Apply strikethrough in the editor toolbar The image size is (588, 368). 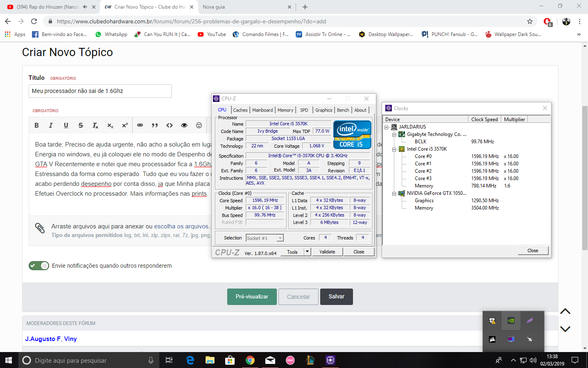tap(81, 125)
